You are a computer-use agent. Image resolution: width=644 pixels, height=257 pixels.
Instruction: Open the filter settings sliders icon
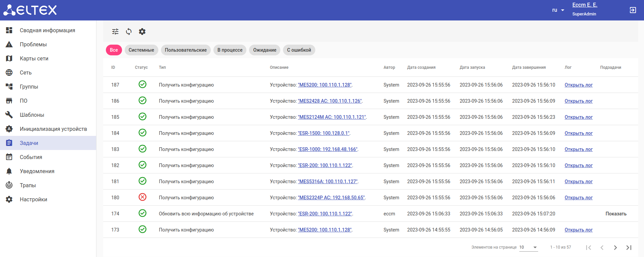pyautogui.click(x=115, y=32)
